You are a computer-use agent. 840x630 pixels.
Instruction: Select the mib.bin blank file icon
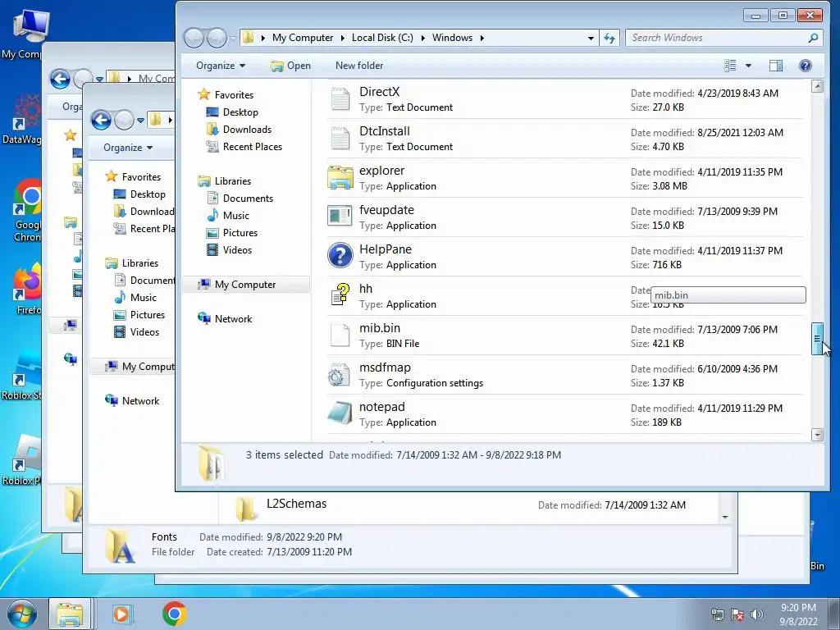click(340, 335)
